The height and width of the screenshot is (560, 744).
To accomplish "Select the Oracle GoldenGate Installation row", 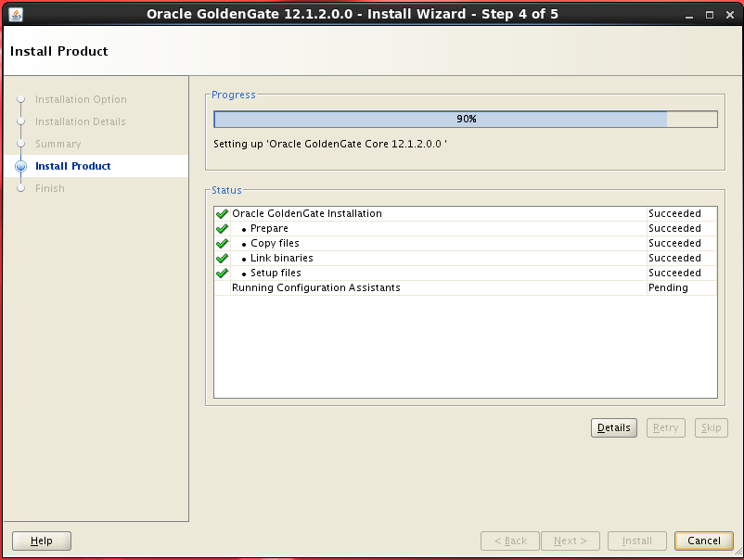I will 466,214.
